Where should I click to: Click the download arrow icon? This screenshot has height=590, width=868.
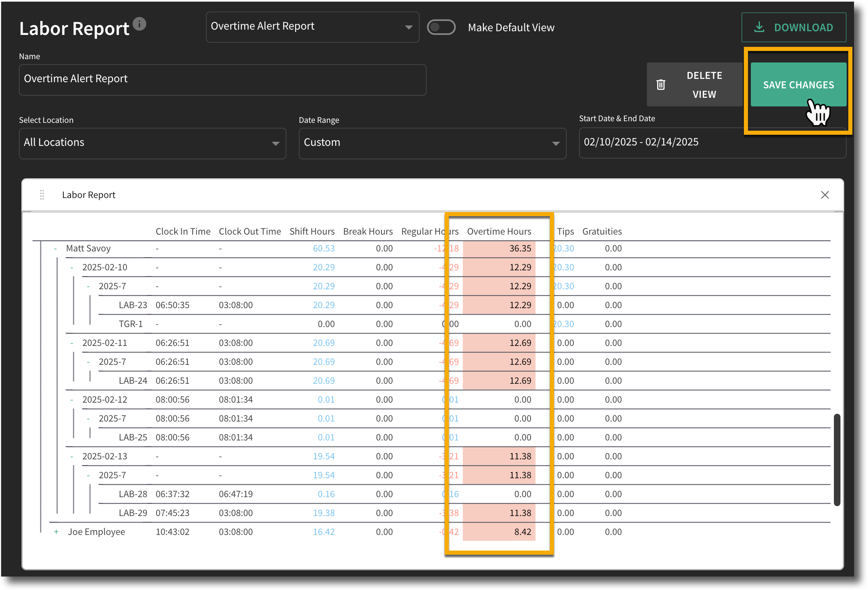(759, 28)
